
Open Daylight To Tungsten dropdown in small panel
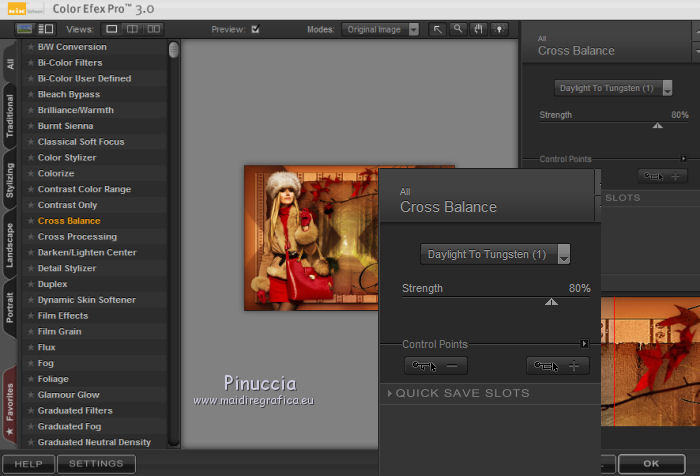pos(613,88)
